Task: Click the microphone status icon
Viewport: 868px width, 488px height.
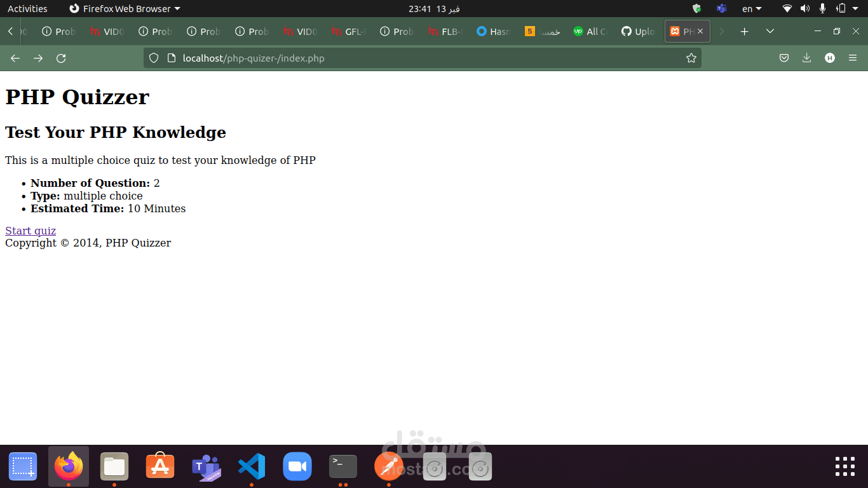Action: pos(823,8)
